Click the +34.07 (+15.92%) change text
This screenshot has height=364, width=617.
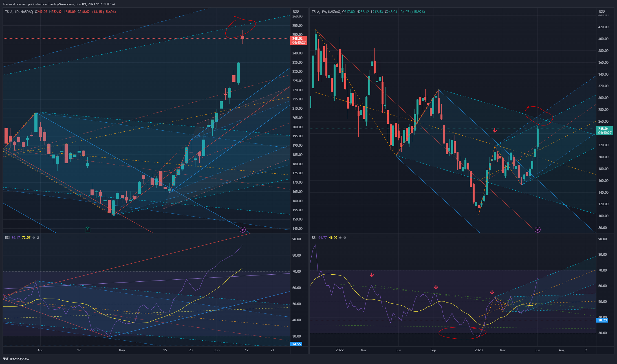[x=412, y=12]
